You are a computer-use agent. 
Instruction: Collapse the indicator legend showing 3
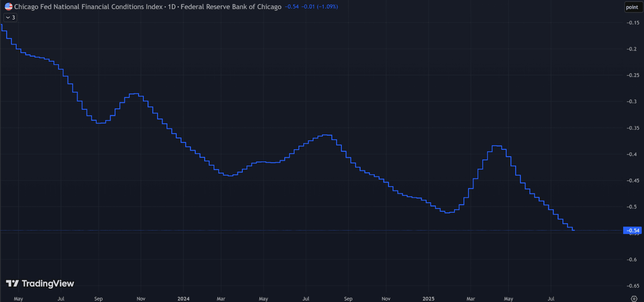[10, 17]
